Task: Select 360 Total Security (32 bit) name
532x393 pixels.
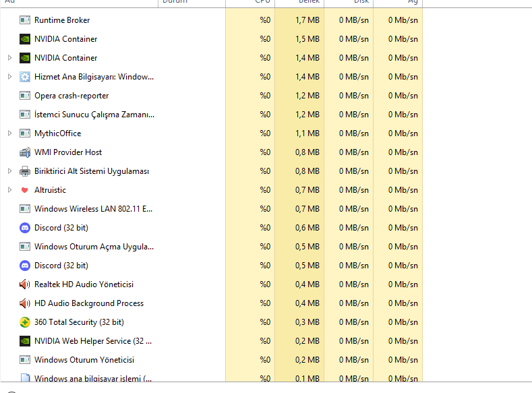Action: tap(79, 322)
